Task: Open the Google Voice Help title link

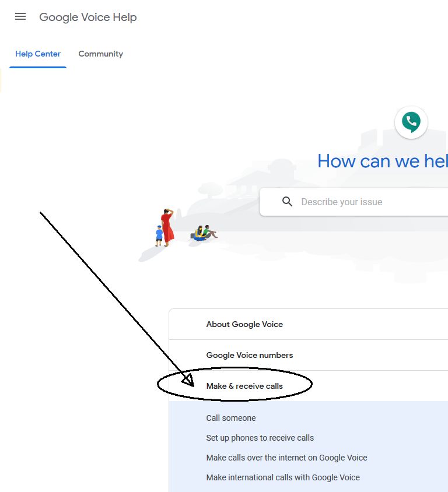Action: click(x=88, y=17)
